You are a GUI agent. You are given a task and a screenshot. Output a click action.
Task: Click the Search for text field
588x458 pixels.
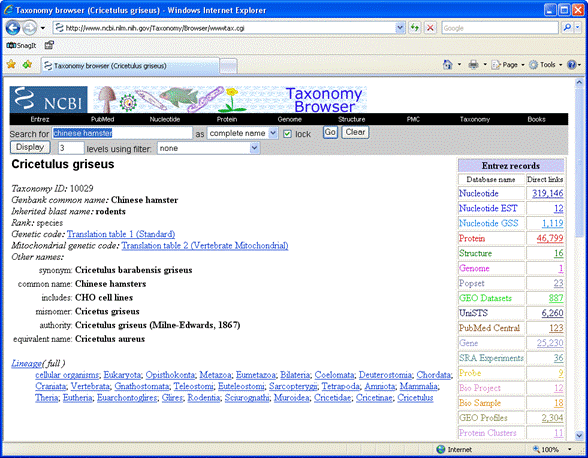[x=122, y=133]
